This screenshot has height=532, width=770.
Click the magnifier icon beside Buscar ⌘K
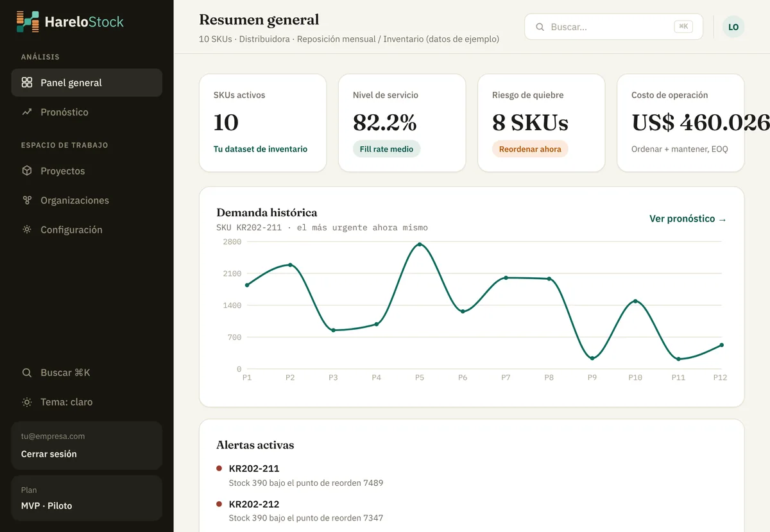pyautogui.click(x=27, y=373)
